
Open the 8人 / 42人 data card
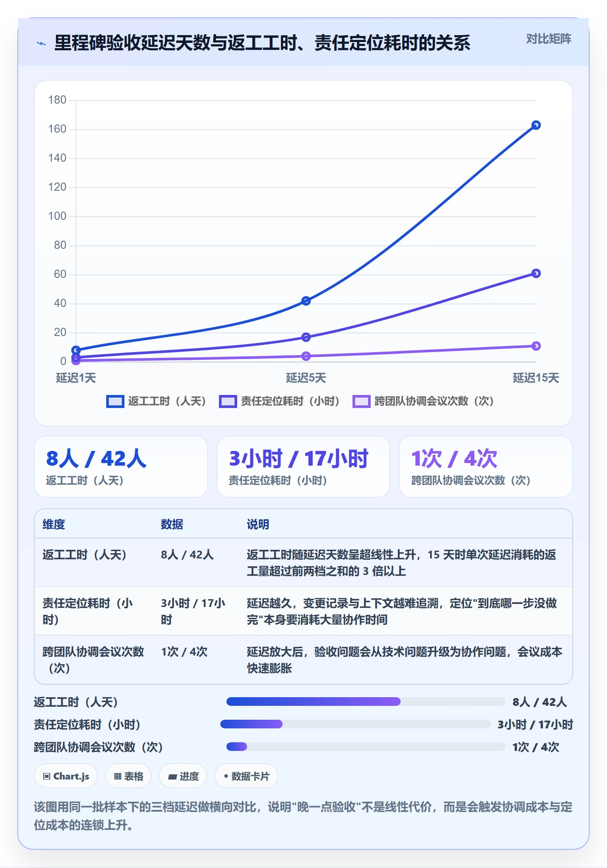pos(121,467)
